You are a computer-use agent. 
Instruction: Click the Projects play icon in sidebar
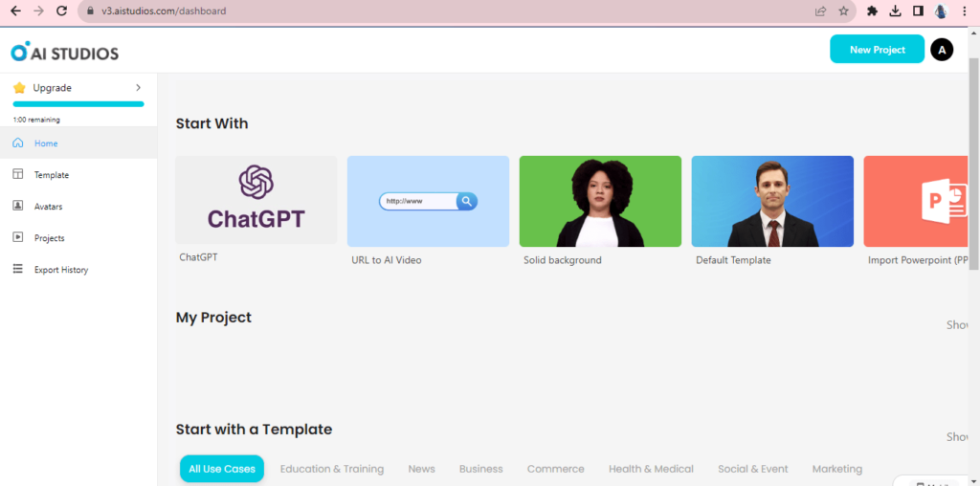(17, 237)
